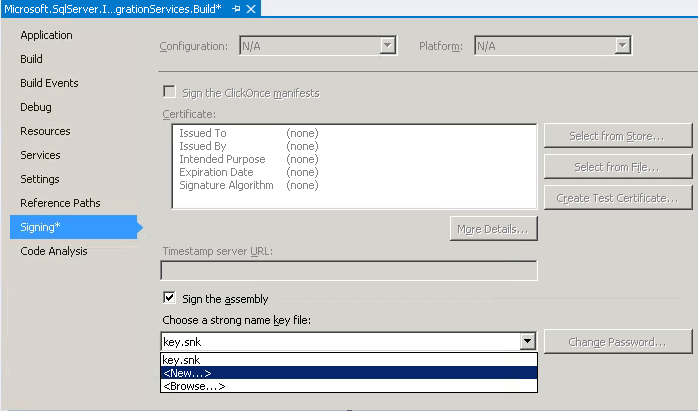Click the Intended Purpose certificate row
698x411 pixels.
point(249,159)
